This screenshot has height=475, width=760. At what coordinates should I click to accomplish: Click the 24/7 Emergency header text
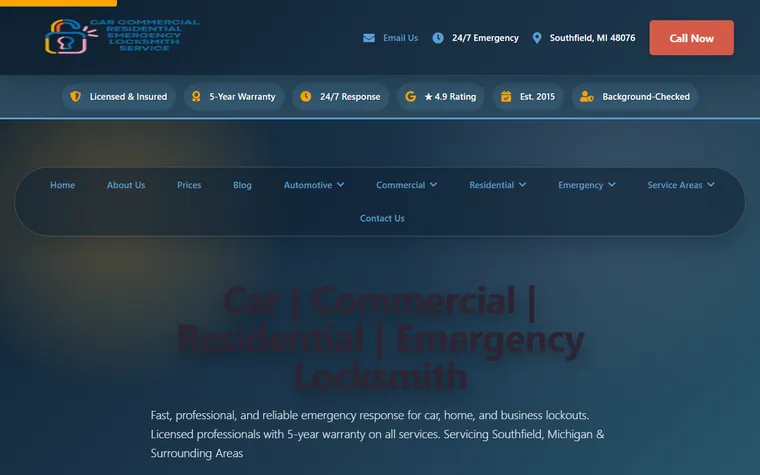click(485, 38)
